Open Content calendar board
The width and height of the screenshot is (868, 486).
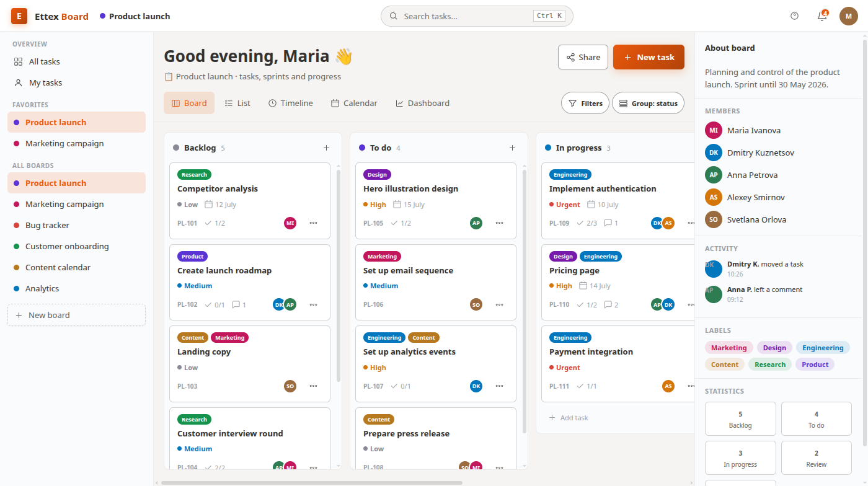77,267
